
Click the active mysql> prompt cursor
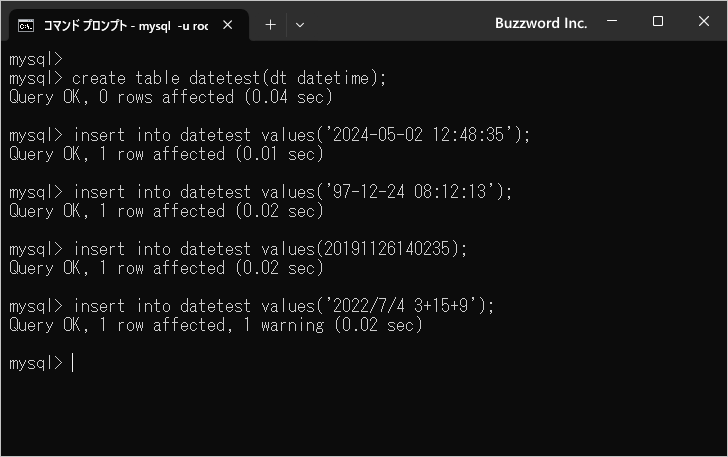(73, 363)
